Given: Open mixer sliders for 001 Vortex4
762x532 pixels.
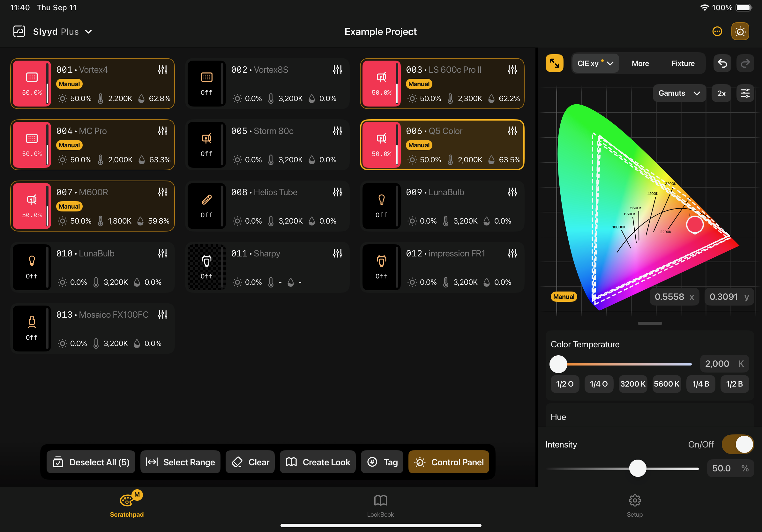Looking at the screenshot, I should 163,70.
